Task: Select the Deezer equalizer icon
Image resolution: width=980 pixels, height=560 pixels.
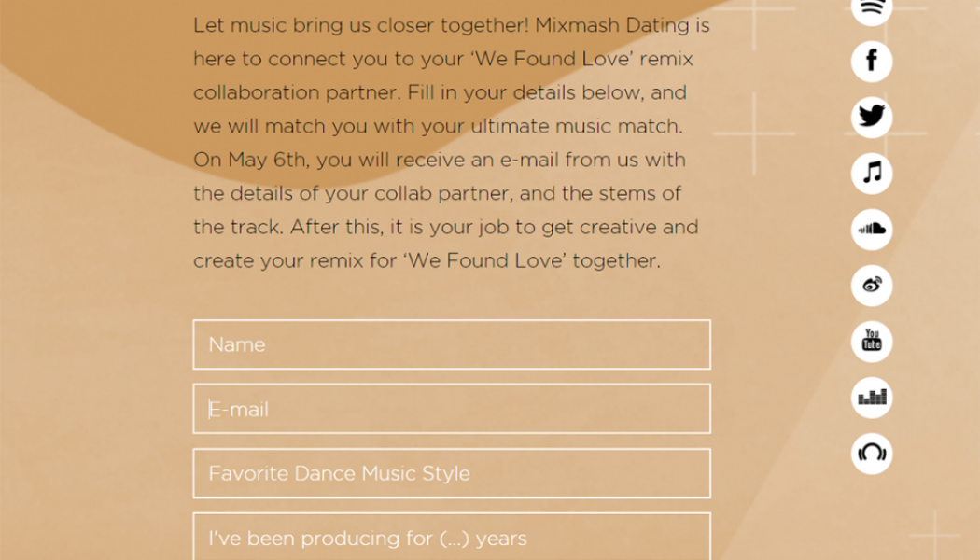Action: click(871, 398)
